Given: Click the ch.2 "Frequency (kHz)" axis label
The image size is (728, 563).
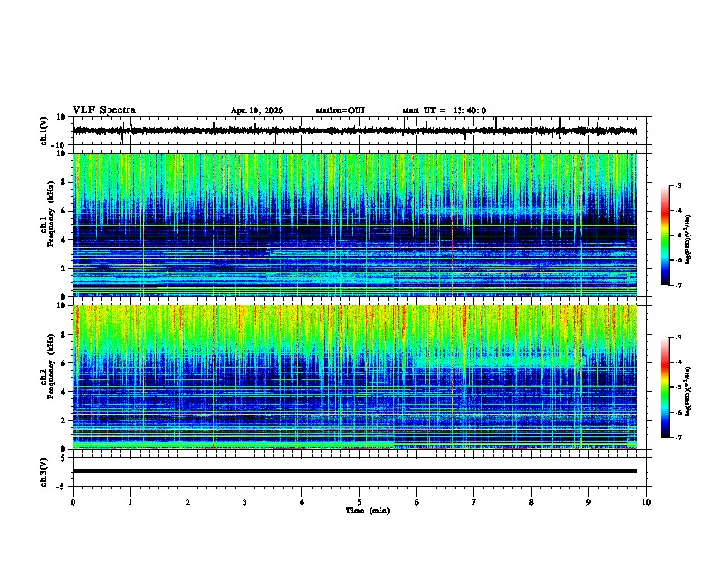Looking at the screenshot, I should [x=51, y=366].
